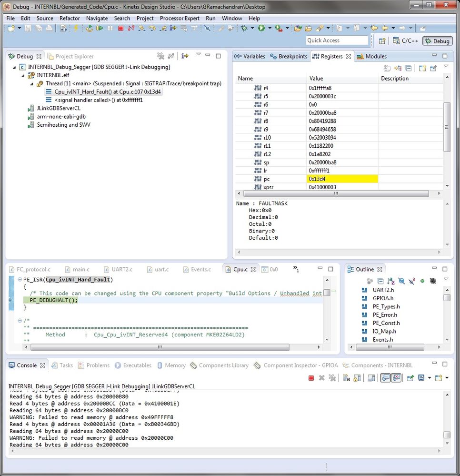Click the Console vertical scrollbar thumb
The height and width of the screenshot is (476, 460).
click(x=447, y=435)
